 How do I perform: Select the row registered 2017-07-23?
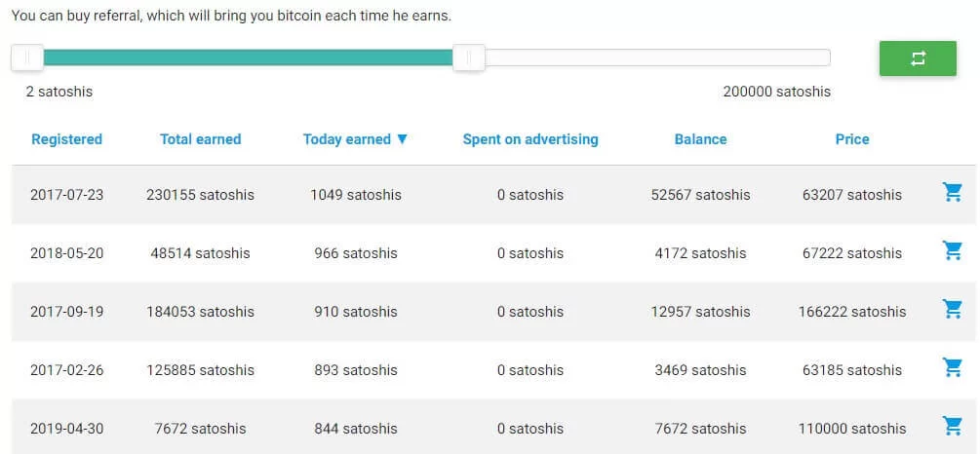[493, 195]
